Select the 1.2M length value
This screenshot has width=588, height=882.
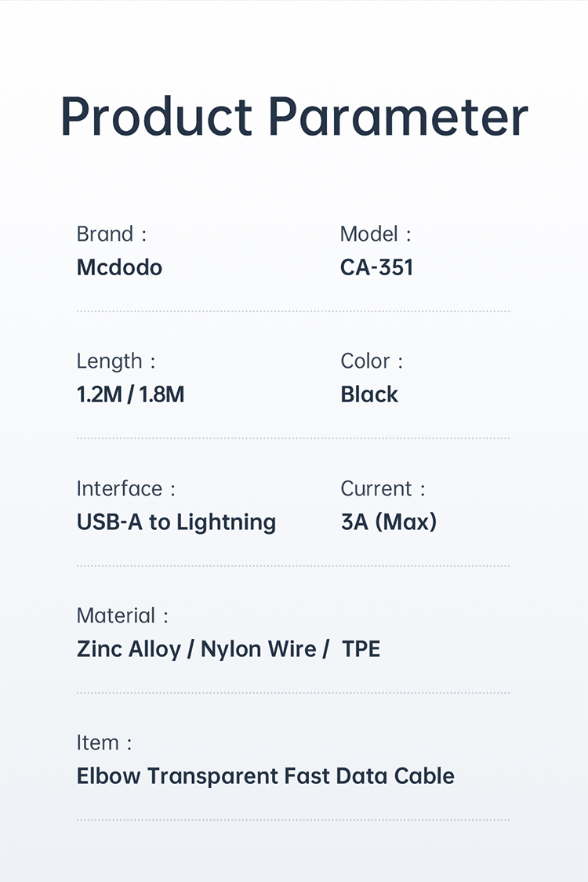tap(99, 394)
